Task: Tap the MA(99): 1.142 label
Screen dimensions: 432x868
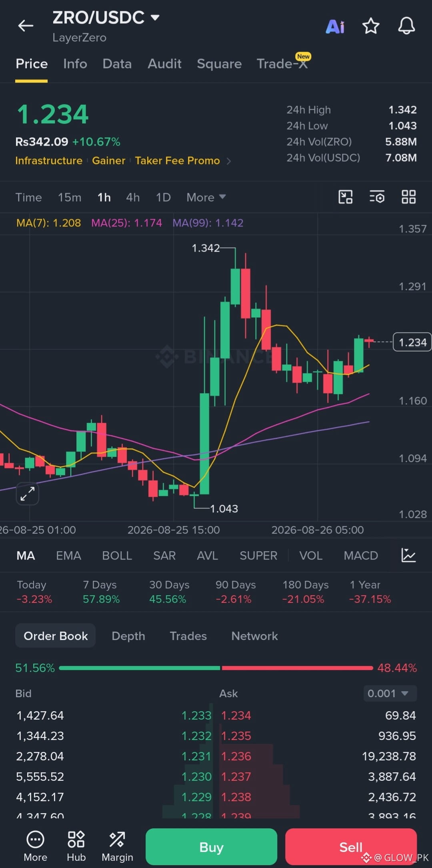Action: [x=208, y=223]
